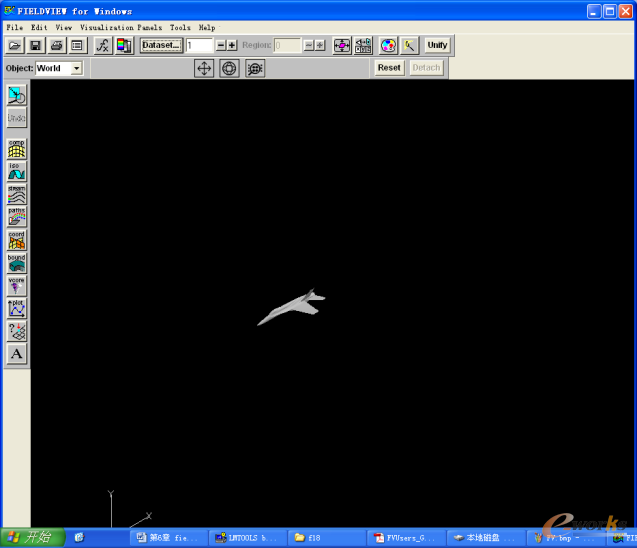
Task: Click the dataset number input field
Action: (x=199, y=45)
